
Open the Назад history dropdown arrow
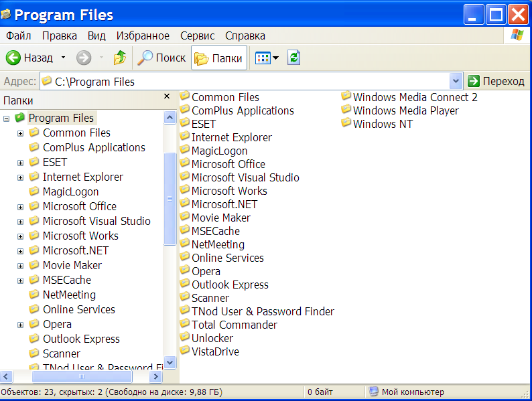[63, 58]
